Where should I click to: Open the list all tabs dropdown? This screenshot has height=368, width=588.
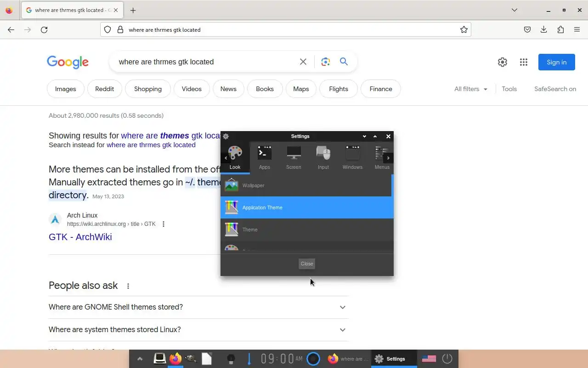514,10
